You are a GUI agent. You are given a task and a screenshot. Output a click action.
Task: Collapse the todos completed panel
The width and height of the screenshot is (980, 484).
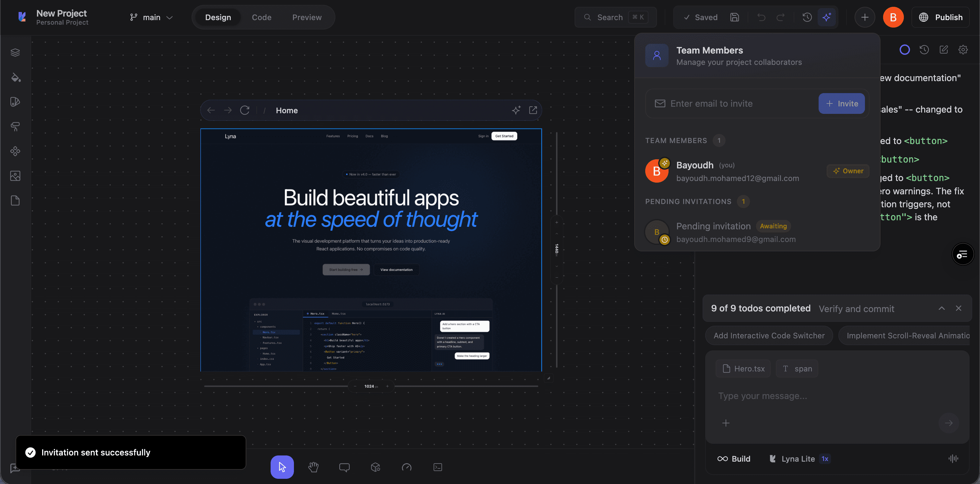point(941,309)
